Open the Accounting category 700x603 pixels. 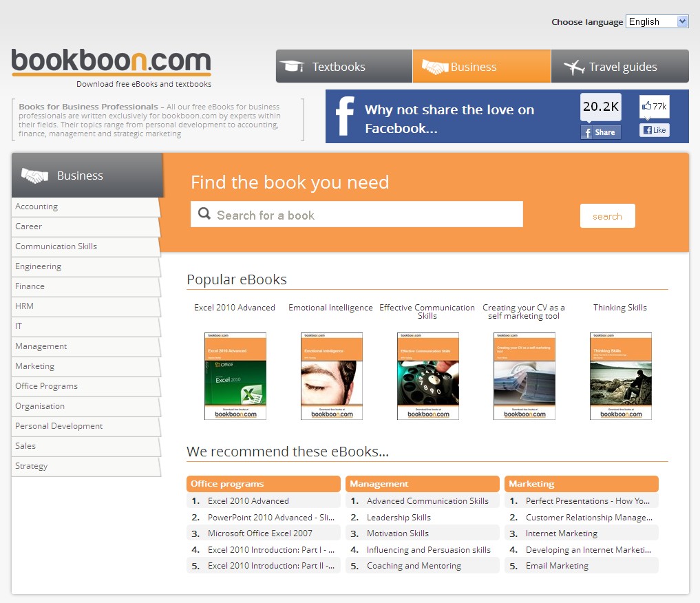pos(85,207)
